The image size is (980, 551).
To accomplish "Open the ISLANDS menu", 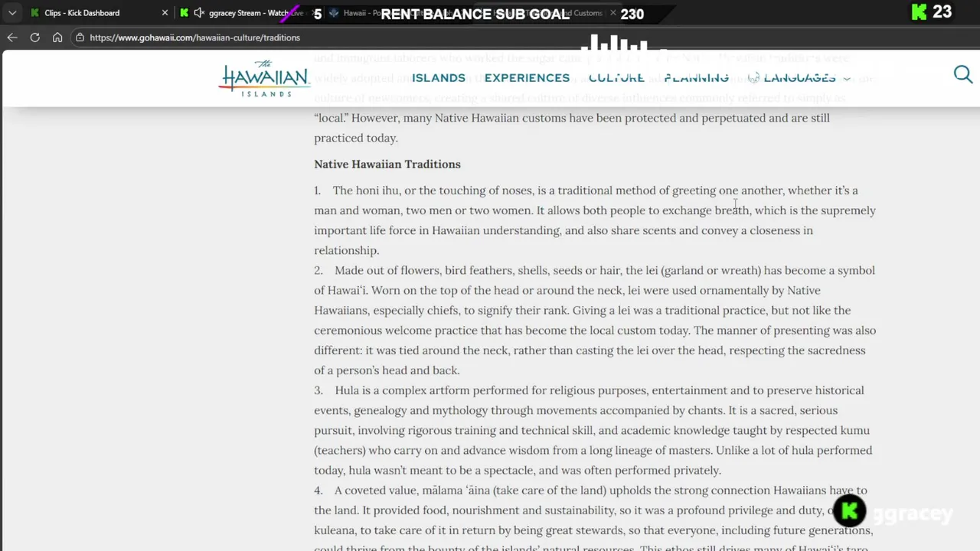I will click(439, 78).
